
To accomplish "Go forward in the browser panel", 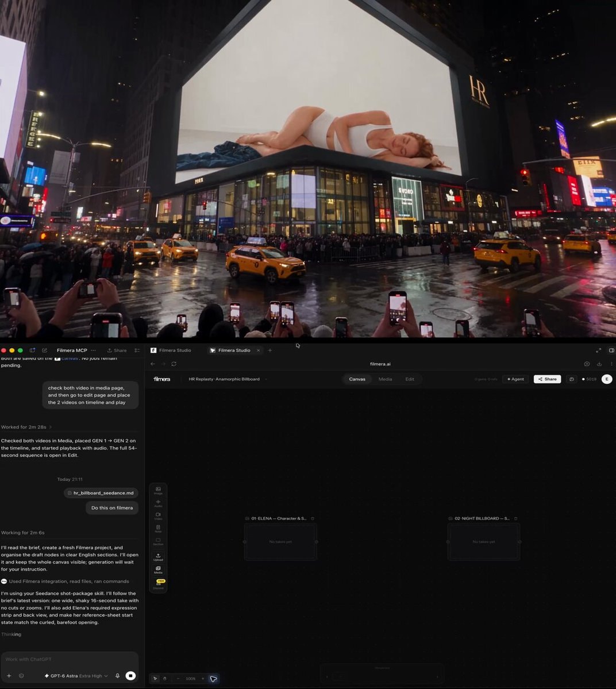I will click(163, 364).
